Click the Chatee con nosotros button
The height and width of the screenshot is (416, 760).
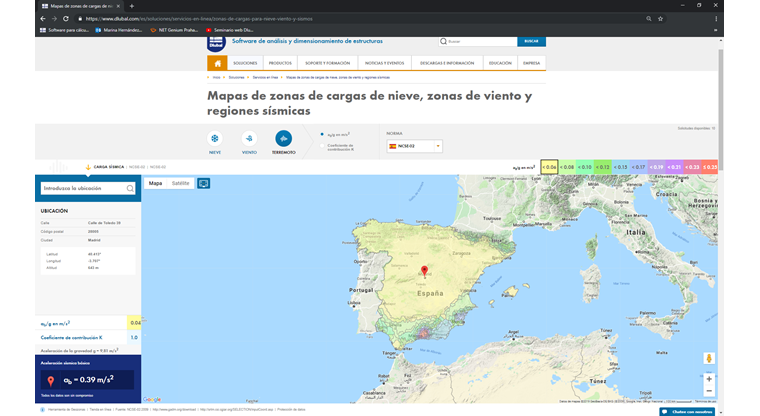(x=687, y=412)
